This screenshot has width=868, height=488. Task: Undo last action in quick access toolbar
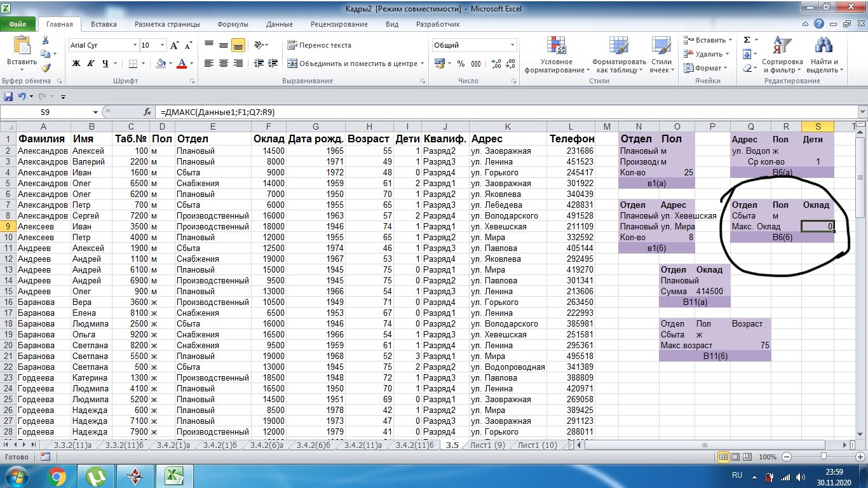coord(22,97)
